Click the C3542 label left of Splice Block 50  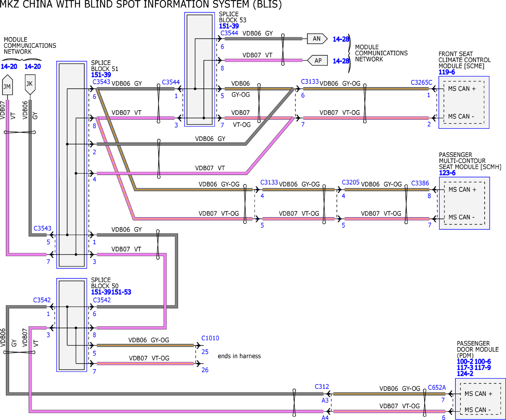point(42,300)
